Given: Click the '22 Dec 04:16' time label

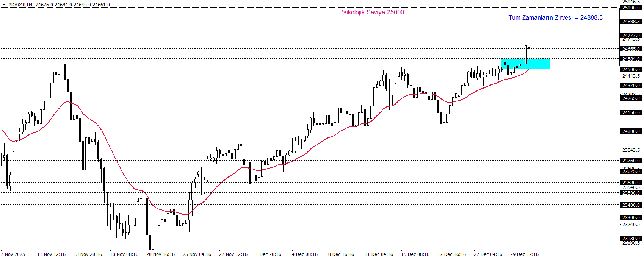Looking at the screenshot, I should [x=488, y=254].
